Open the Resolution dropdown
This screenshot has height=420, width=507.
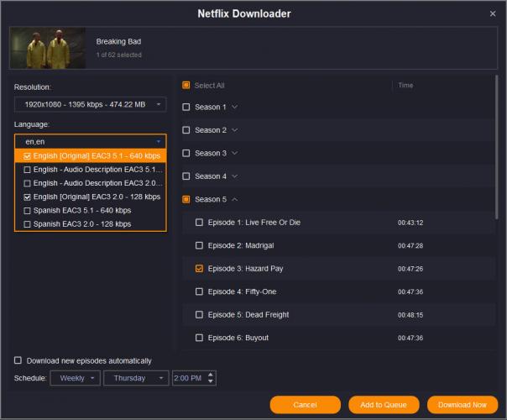[90, 104]
